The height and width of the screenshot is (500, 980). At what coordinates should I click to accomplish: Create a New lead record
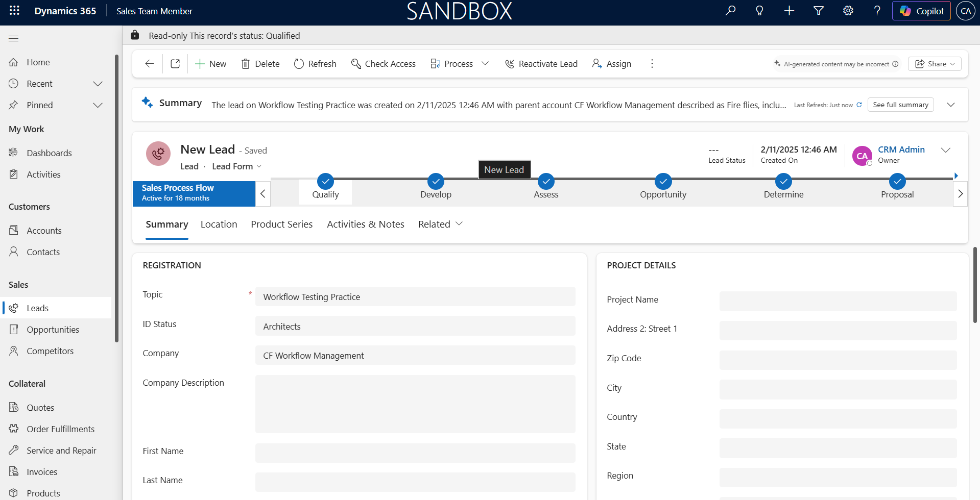coord(210,64)
